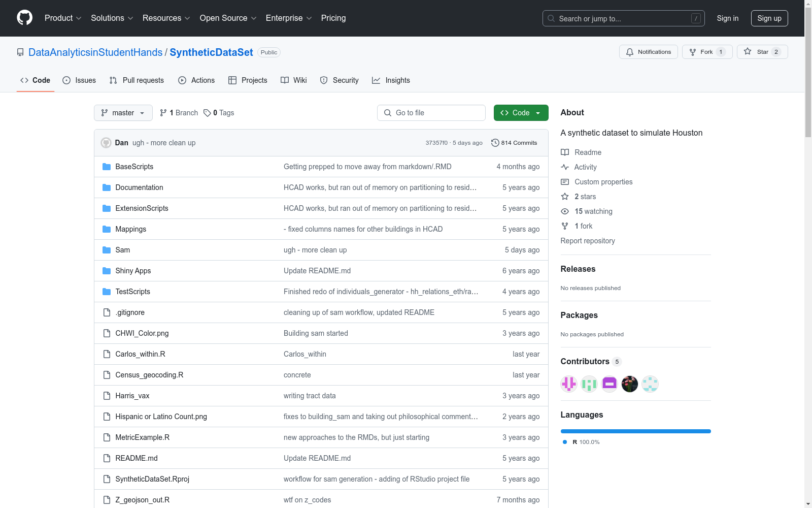This screenshot has height=508, width=812.
Task: Switch to the Insights tab
Action: (391, 80)
